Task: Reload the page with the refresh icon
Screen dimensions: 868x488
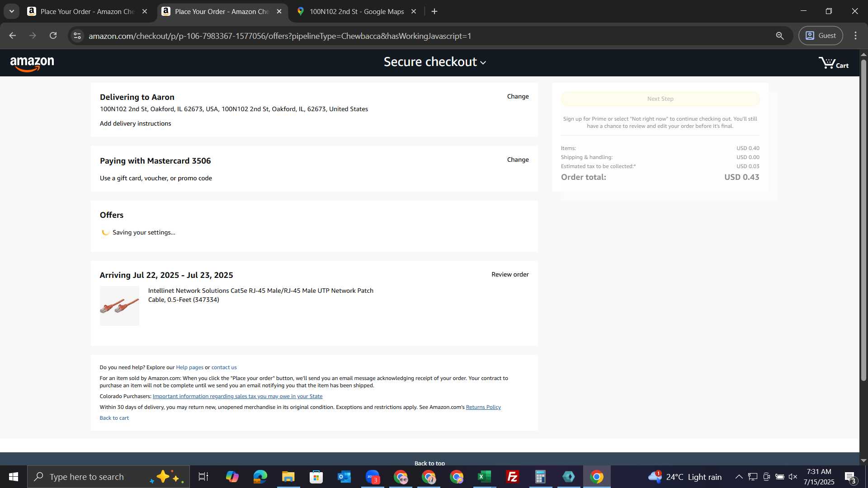Action: 53,36
